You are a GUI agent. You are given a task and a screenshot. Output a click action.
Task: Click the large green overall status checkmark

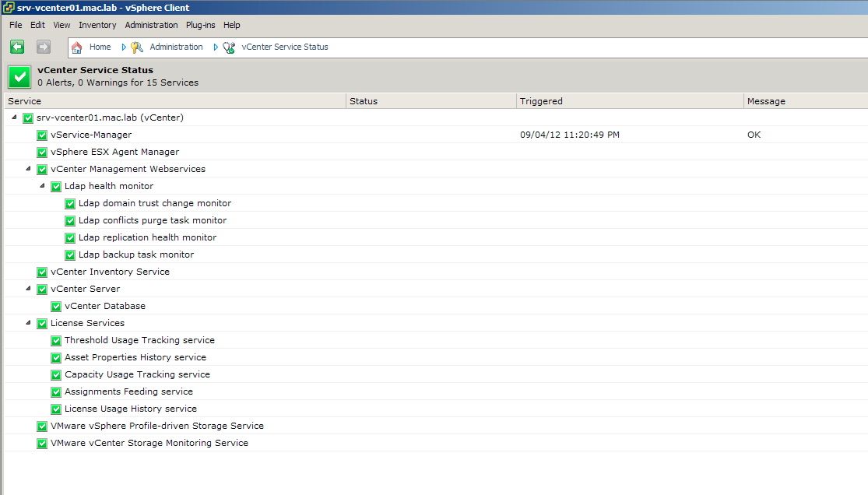20,77
